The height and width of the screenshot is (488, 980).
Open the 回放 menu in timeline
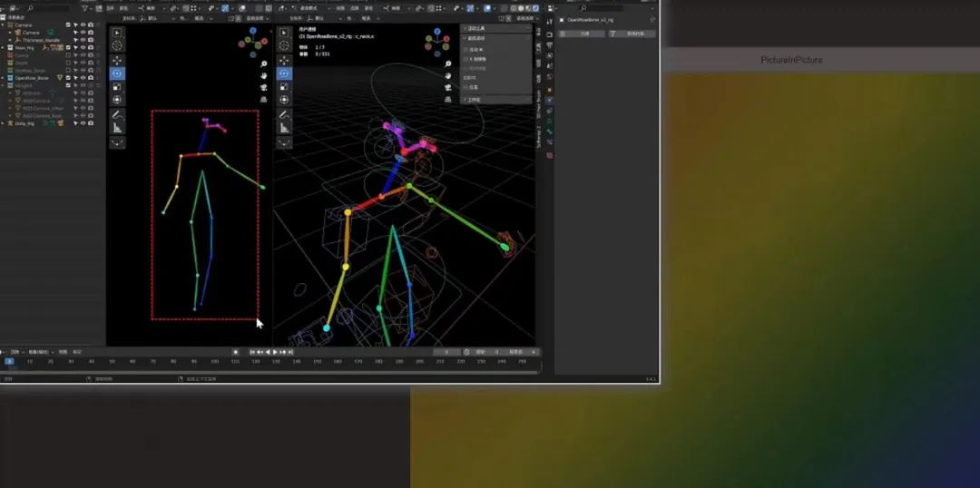coord(15,353)
